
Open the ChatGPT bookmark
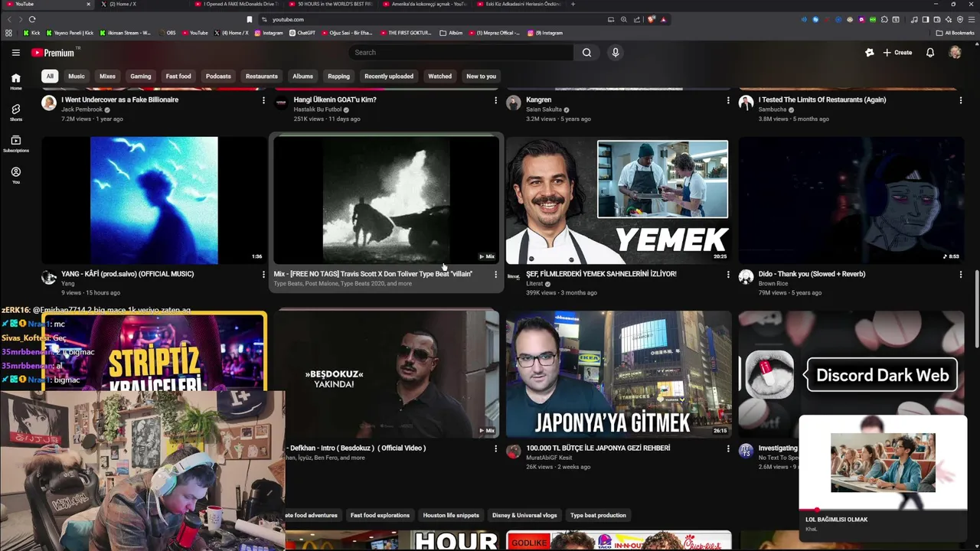[302, 33]
